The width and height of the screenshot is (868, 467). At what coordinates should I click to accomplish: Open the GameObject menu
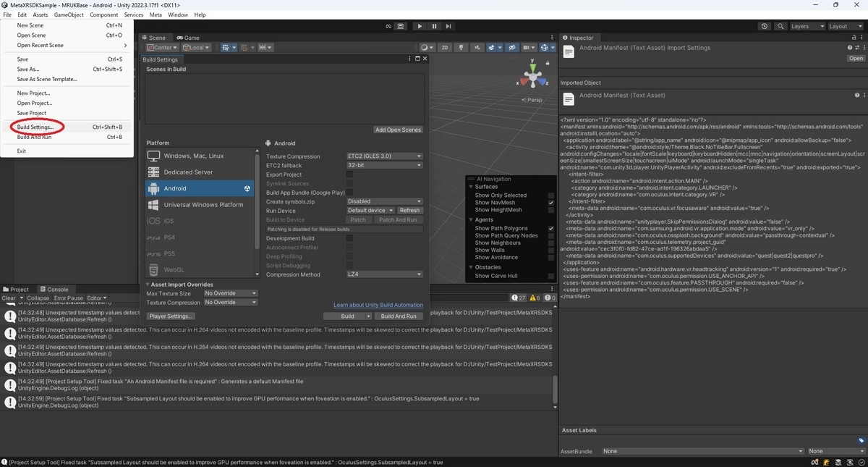[69, 14]
